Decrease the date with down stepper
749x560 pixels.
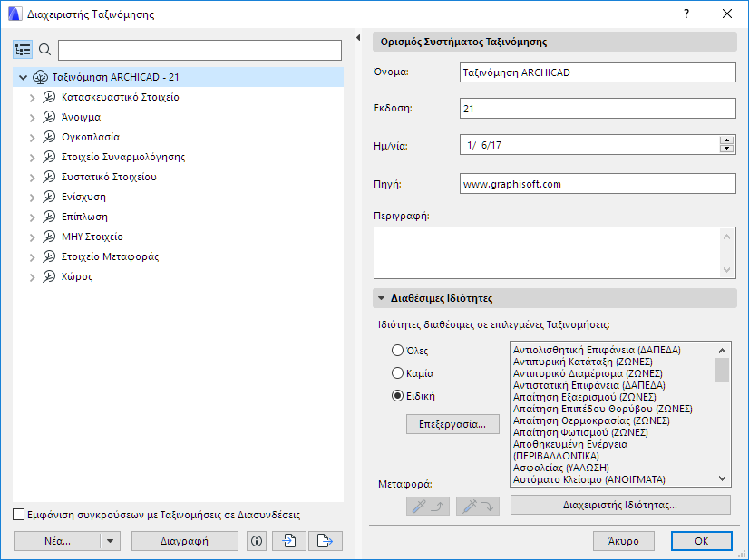(726, 149)
